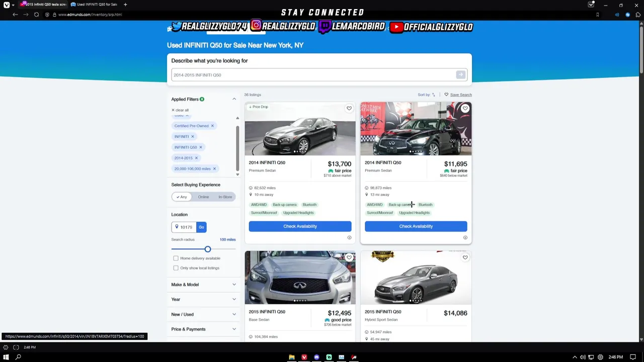Clear all applied filters

(x=180, y=110)
